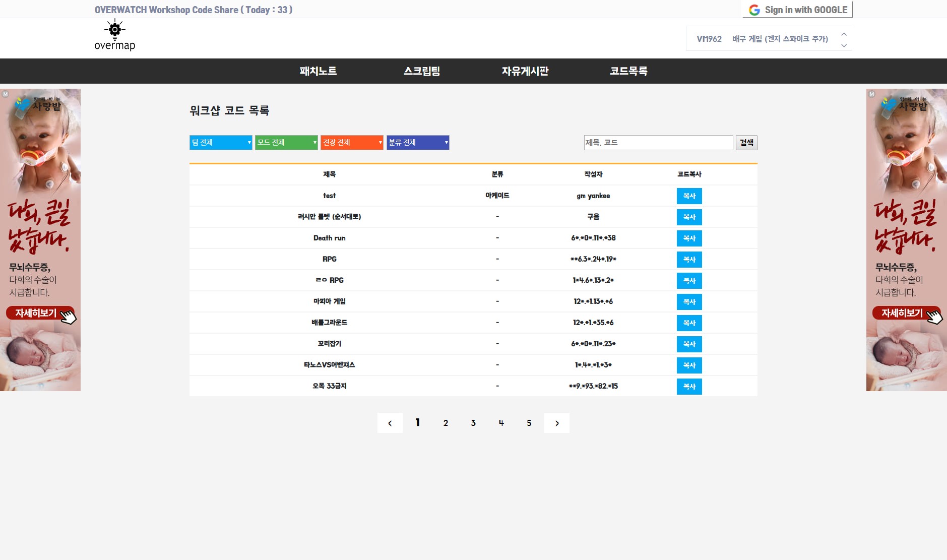Open the 러시안 룰렛 (순서대로) title
Image resolution: width=947 pixels, height=560 pixels.
tap(330, 217)
